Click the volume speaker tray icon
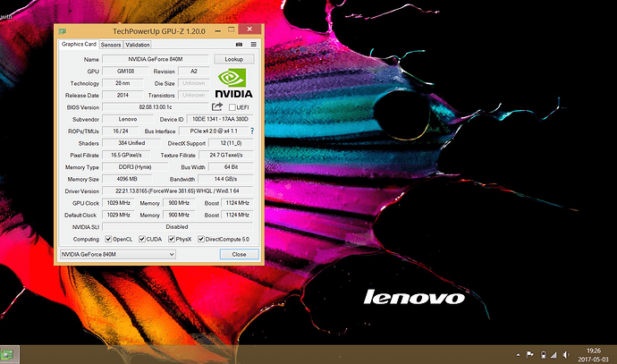Image resolution: width=617 pixels, height=364 pixels. 566,354
